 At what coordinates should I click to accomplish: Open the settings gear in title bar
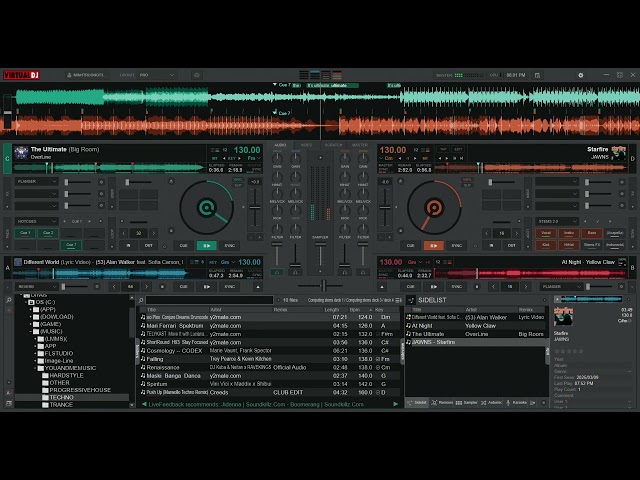pos(580,75)
